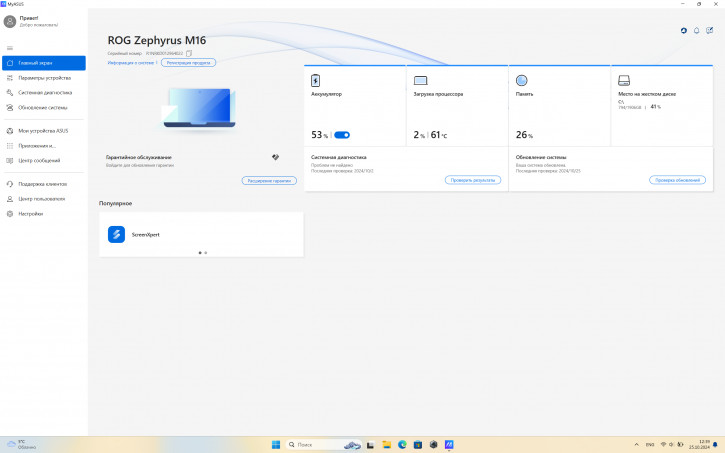Image resolution: width=725 pixels, height=453 pixels.
Task: Open the dark cube app on taskbar
Action: click(x=433, y=445)
